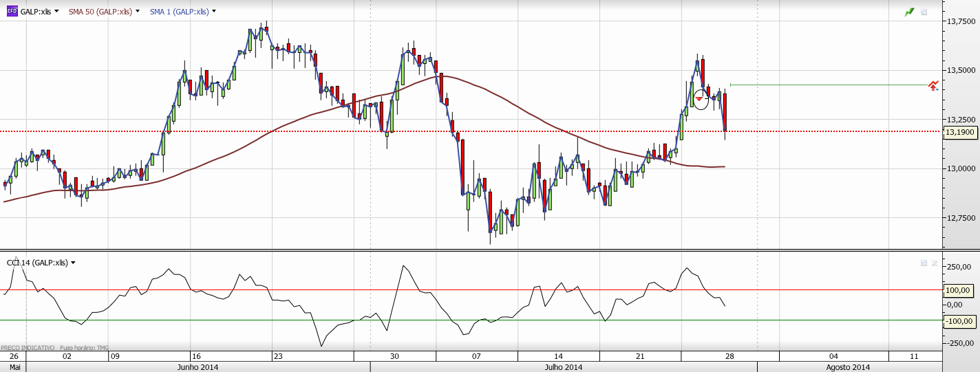
Task: Click the date label 23 on time axis
Action: pyautogui.click(x=278, y=356)
